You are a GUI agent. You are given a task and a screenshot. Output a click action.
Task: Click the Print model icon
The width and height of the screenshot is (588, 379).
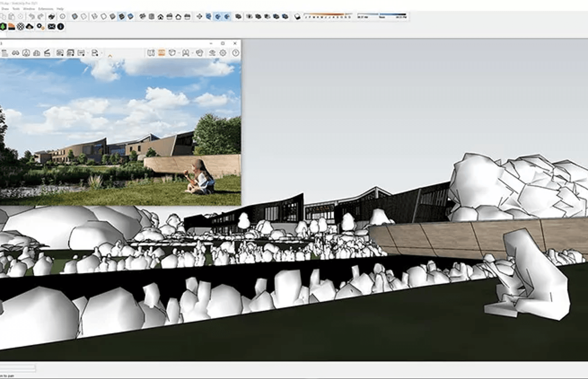click(51, 17)
